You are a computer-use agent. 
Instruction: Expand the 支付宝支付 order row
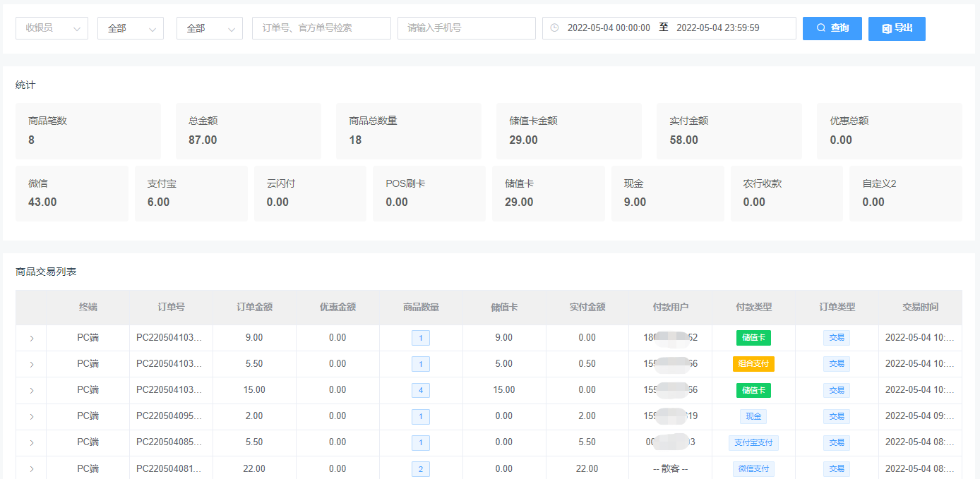[x=31, y=442]
